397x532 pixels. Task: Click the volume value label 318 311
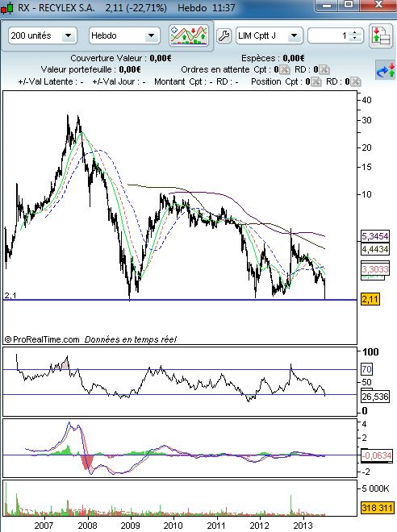pos(377,508)
